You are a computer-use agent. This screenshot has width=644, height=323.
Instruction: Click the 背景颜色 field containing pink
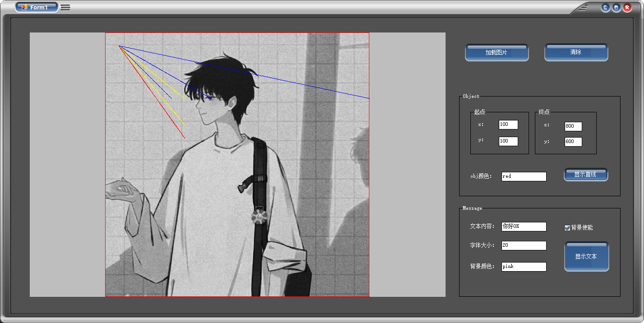click(x=524, y=266)
